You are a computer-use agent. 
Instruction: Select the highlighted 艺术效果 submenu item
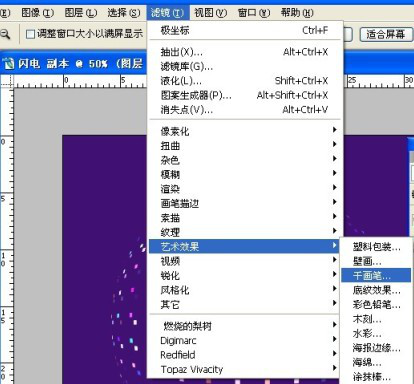point(245,247)
